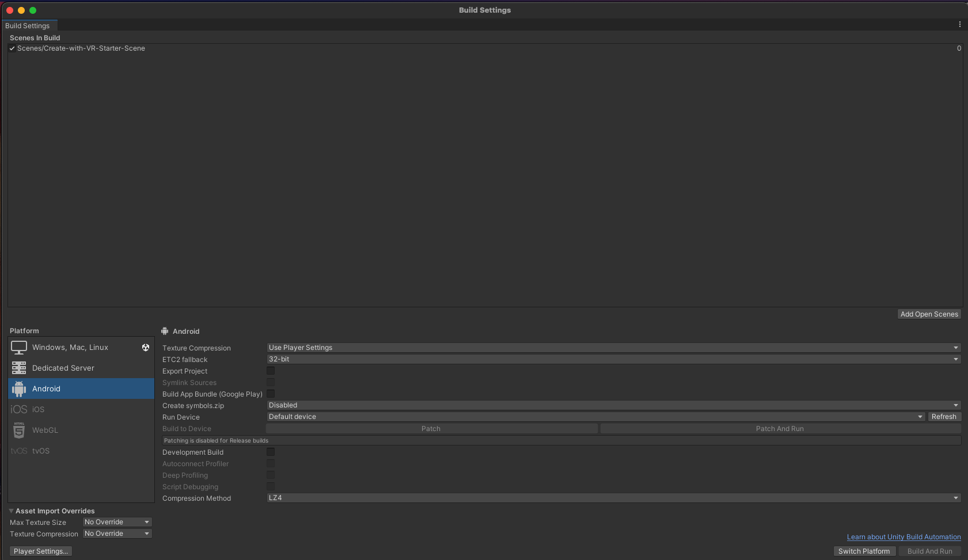Click the Scenes In Build header

click(x=35, y=38)
